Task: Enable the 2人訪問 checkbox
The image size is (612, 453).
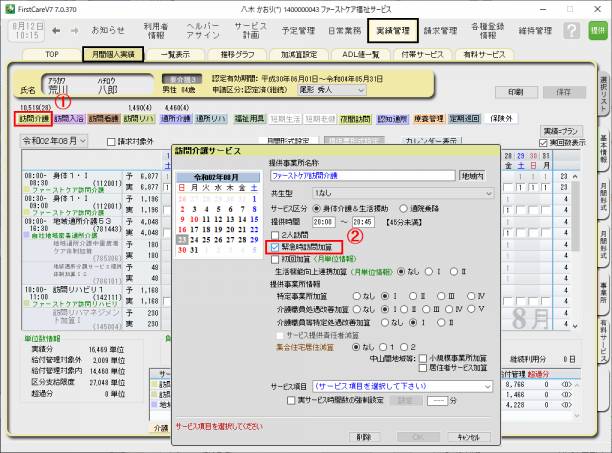Action: coord(276,232)
